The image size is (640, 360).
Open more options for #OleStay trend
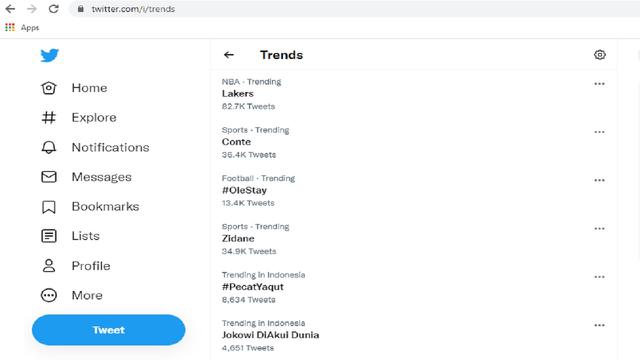click(x=599, y=180)
